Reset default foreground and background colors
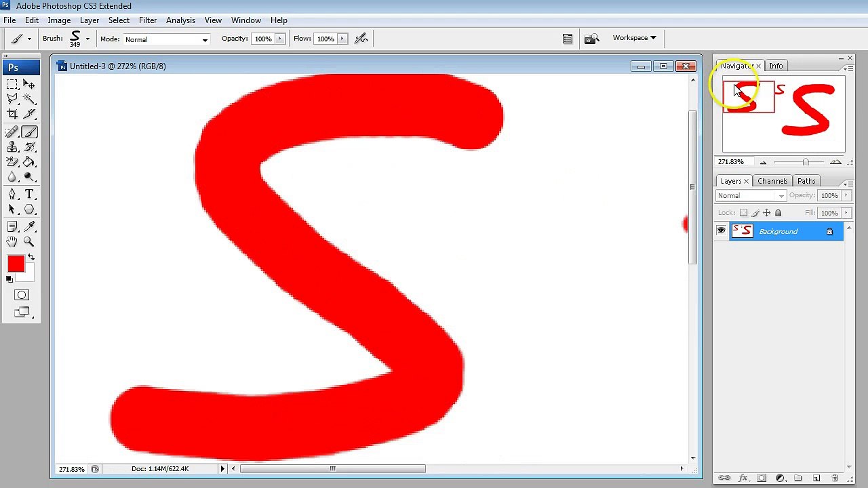Image resolution: width=868 pixels, height=488 pixels. 9,279
